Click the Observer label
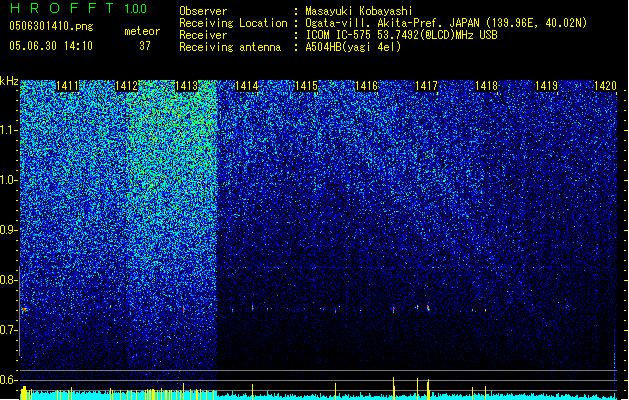Image resolution: width=629 pixels, height=400 pixels. [203, 11]
